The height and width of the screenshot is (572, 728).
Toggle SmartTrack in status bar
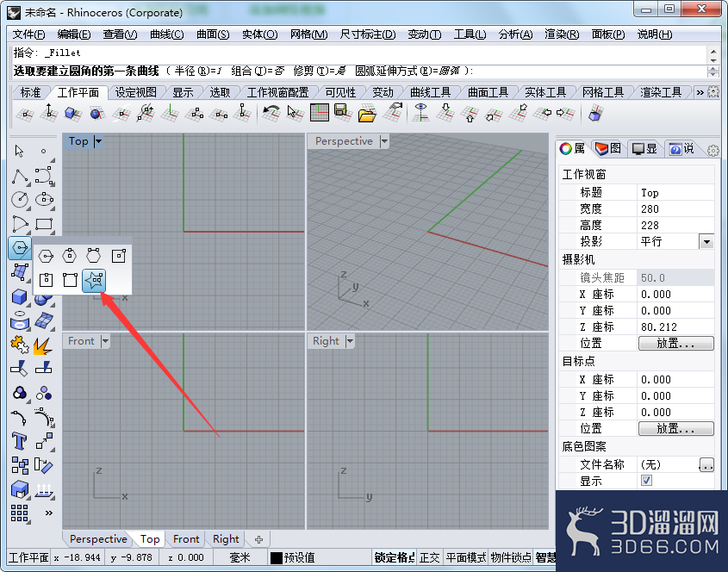pyautogui.click(x=545, y=557)
